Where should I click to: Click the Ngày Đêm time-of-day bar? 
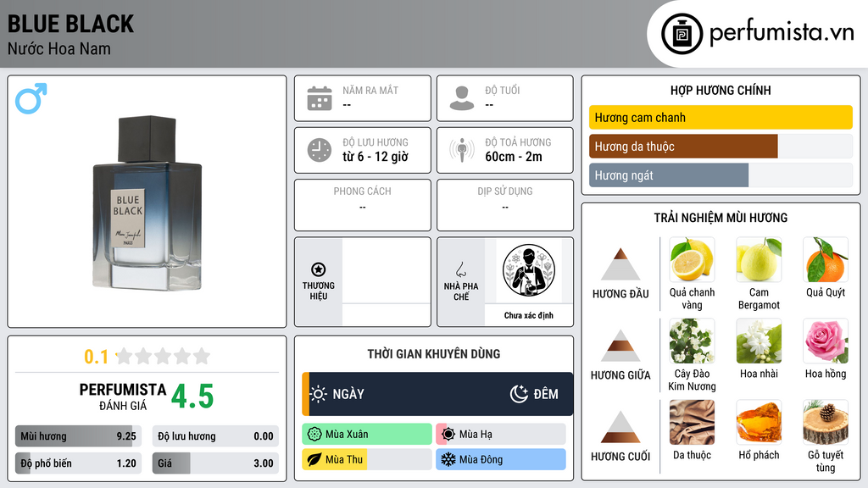point(437,394)
